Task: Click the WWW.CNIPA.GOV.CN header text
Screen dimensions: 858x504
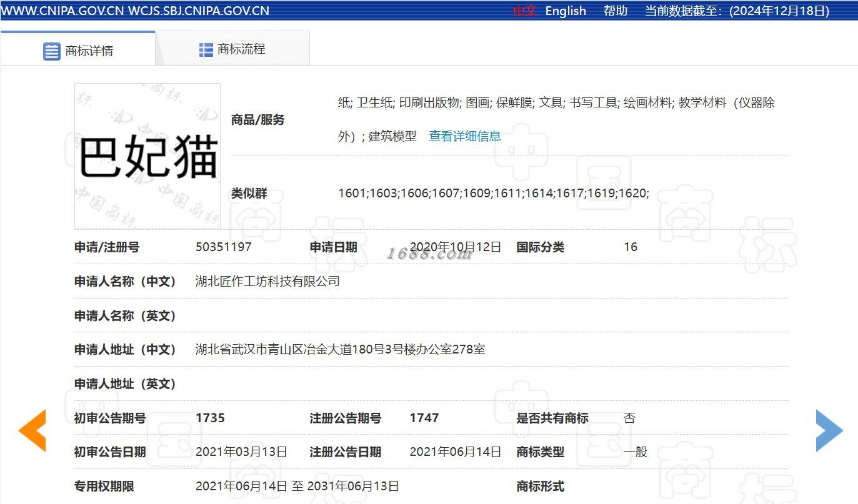Action: point(62,11)
